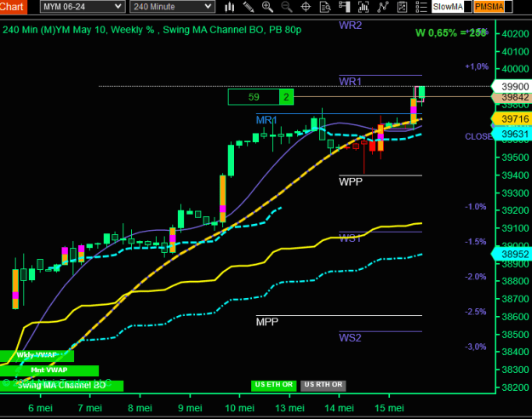
Task: Click the +1,0% level label
Action: [477, 66]
